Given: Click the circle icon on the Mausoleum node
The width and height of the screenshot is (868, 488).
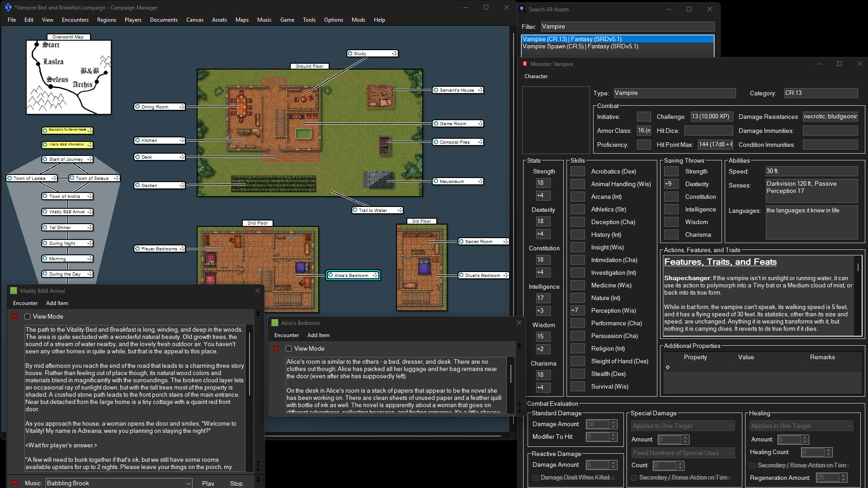Looking at the screenshot, I should pos(435,181).
